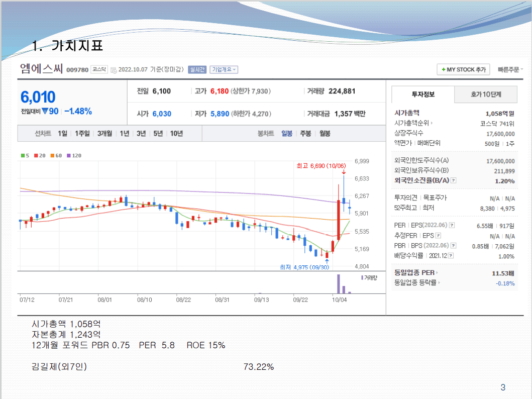Click the help icon beside 외국인소진율(B/A)
This screenshot has width=532, height=399.
[x=454, y=180]
